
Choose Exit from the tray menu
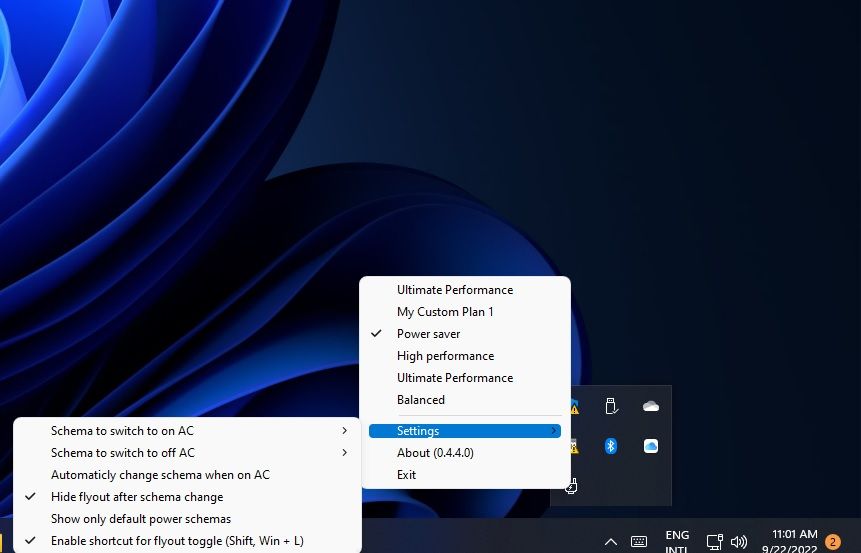tap(465, 474)
